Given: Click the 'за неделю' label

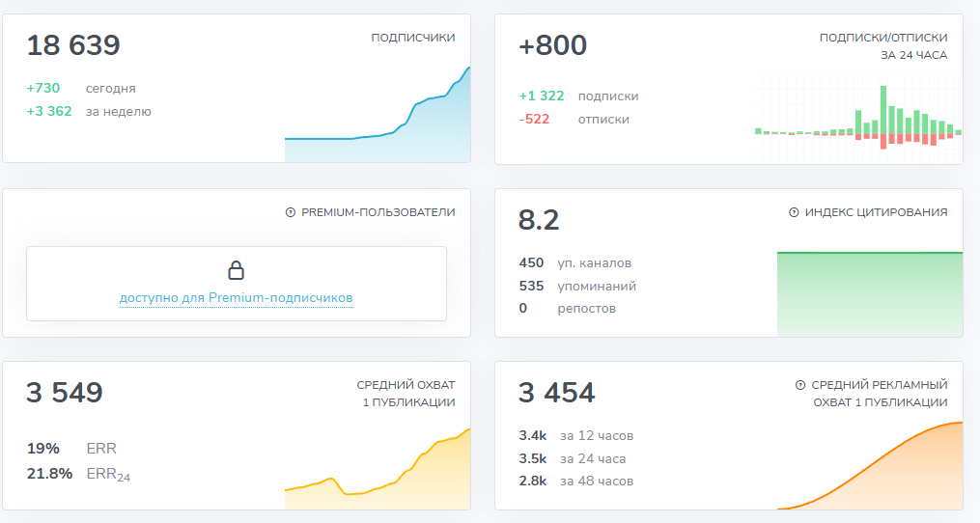Looking at the screenshot, I should (118, 112).
